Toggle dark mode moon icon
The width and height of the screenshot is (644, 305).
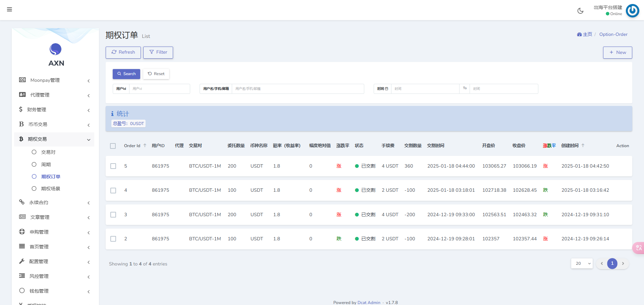pyautogui.click(x=580, y=11)
